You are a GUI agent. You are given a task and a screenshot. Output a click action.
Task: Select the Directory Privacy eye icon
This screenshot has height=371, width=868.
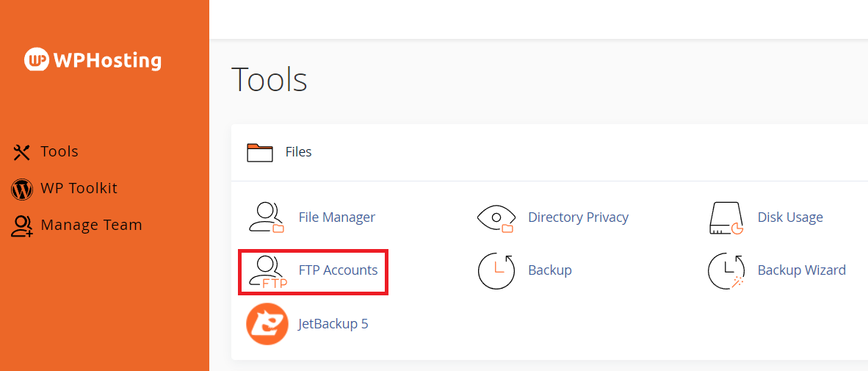(496, 218)
